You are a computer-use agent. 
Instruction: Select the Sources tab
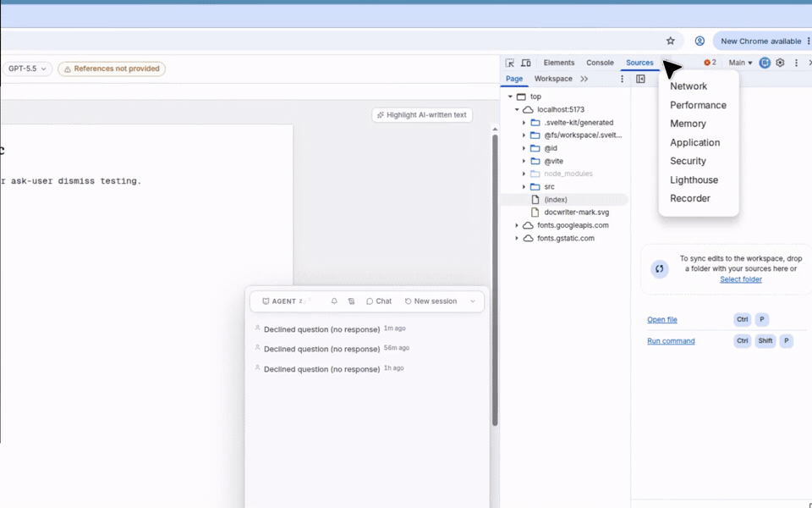(639, 63)
